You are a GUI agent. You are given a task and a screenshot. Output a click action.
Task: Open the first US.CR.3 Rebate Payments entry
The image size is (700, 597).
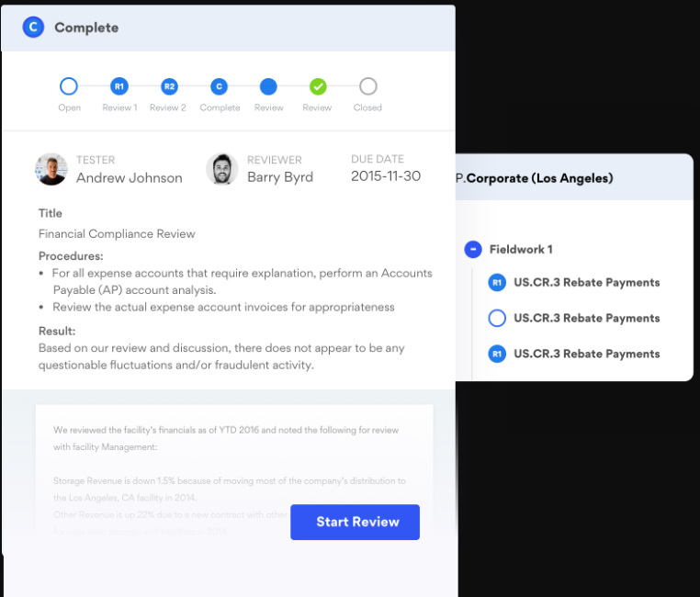[587, 283]
